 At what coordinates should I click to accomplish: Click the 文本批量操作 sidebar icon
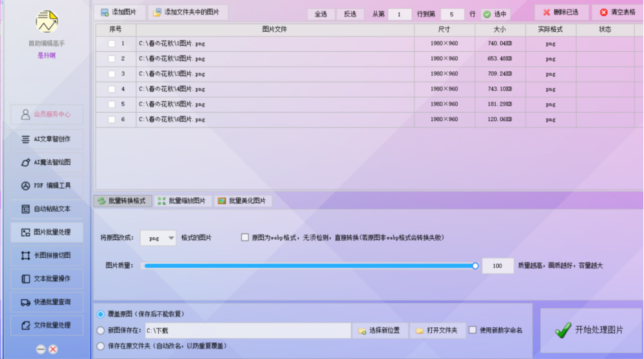point(25,279)
